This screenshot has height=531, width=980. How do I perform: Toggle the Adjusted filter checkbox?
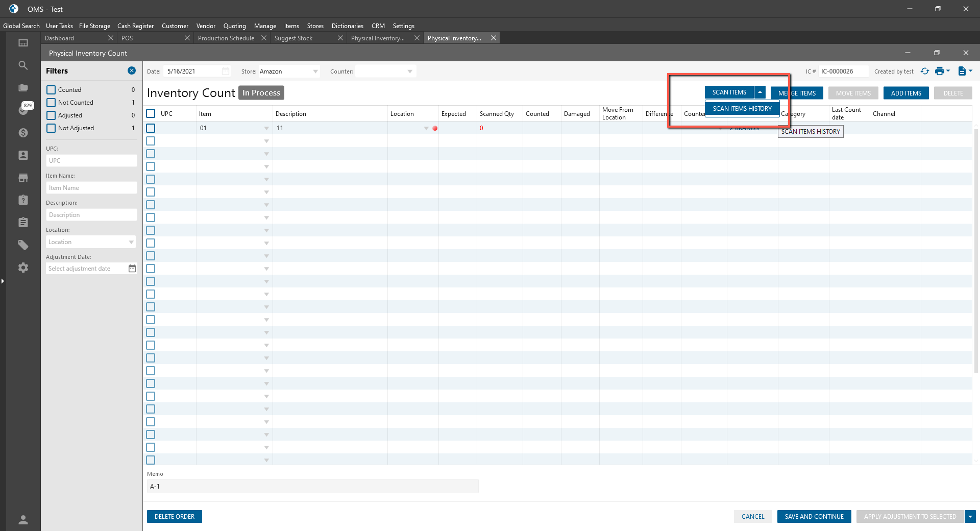pyautogui.click(x=51, y=115)
